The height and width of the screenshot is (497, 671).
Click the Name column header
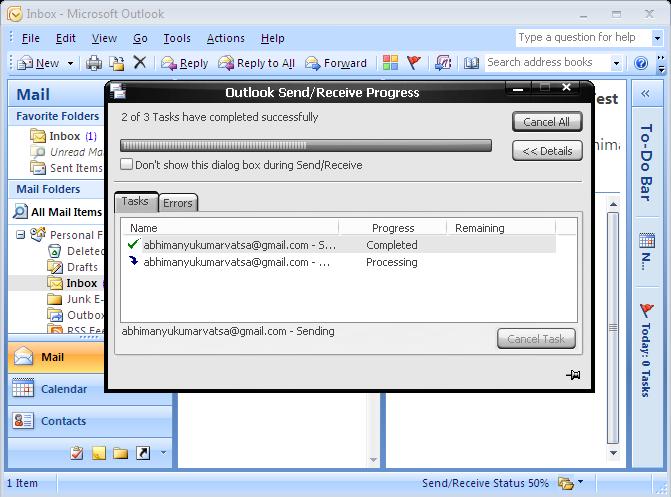tap(231, 228)
